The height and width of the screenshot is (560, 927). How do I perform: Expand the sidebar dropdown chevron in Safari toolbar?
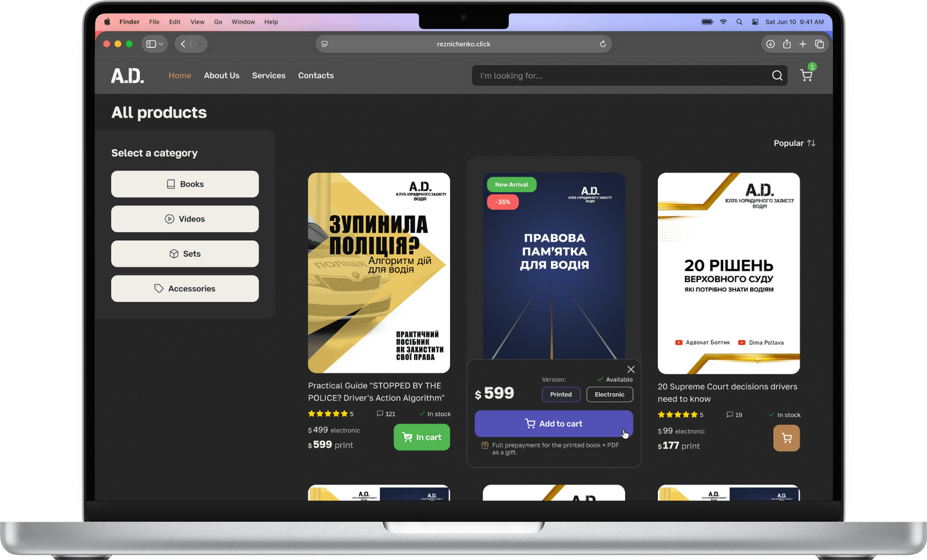tap(161, 44)
